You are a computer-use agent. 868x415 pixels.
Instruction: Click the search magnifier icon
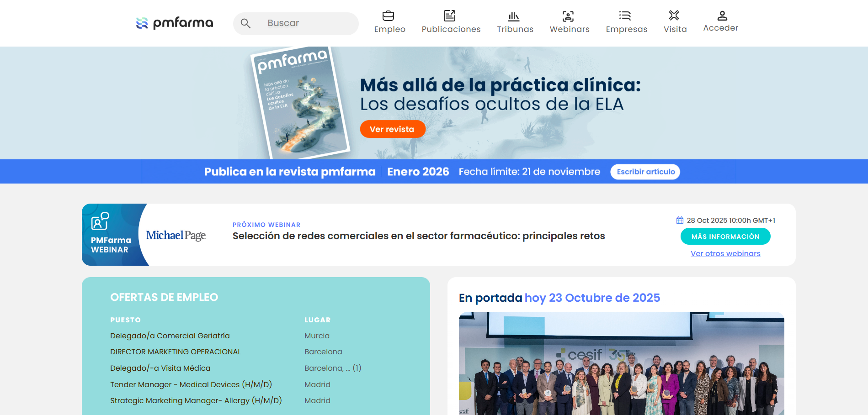246,23
